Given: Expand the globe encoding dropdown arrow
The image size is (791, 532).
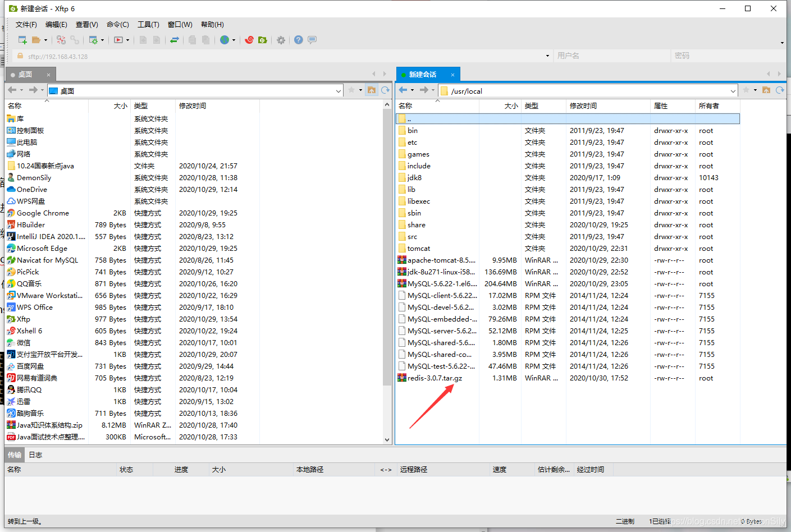Looking at the screenshot, I should pos(234,40).
